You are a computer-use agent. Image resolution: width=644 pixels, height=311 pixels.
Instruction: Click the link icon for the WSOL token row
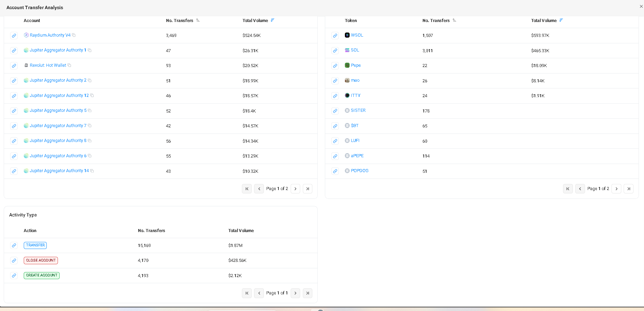coord(335,36)
